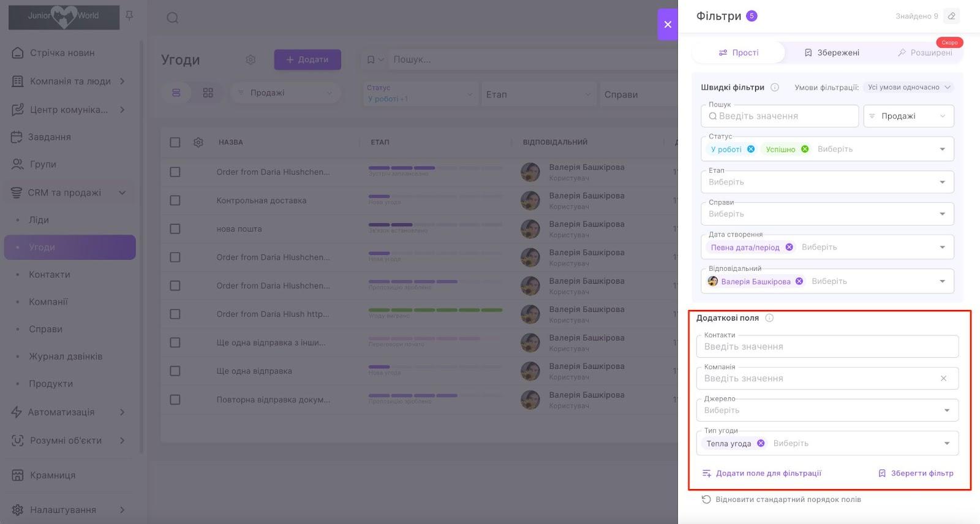Remove the 'У роботі' status chip

click(x=751, y=149)
